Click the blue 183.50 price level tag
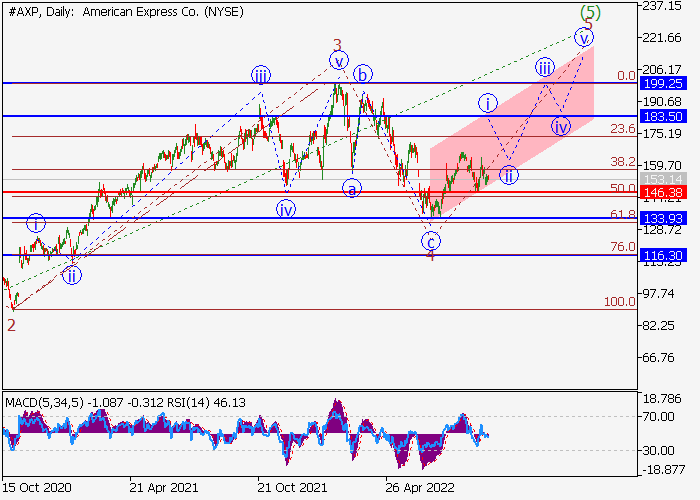 660,117
